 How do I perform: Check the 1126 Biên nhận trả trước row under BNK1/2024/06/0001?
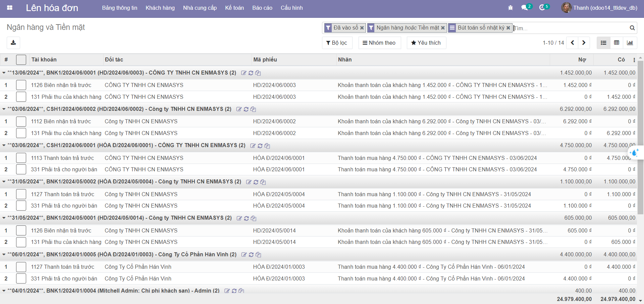21,85
